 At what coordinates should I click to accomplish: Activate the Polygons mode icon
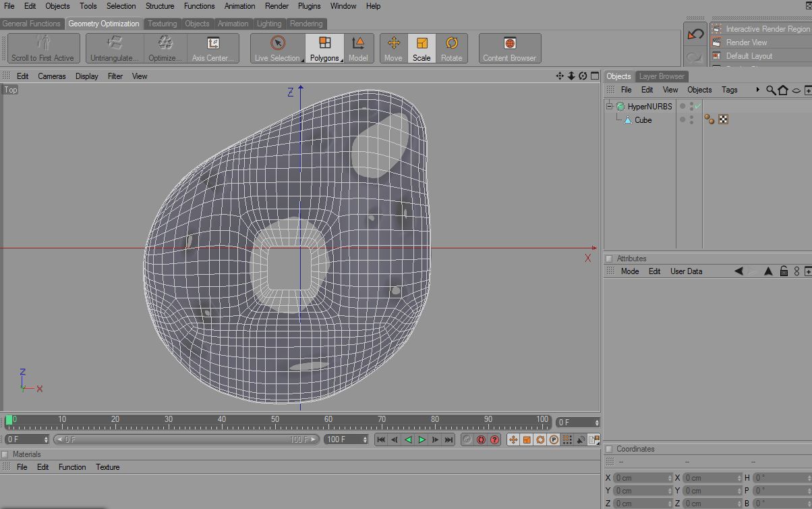(x=324, y=49)
